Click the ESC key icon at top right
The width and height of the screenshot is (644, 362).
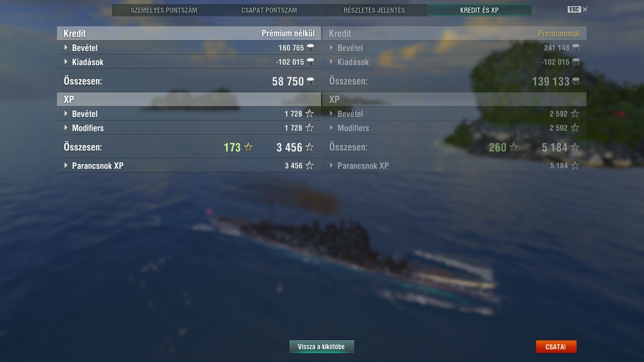point(574,9)
